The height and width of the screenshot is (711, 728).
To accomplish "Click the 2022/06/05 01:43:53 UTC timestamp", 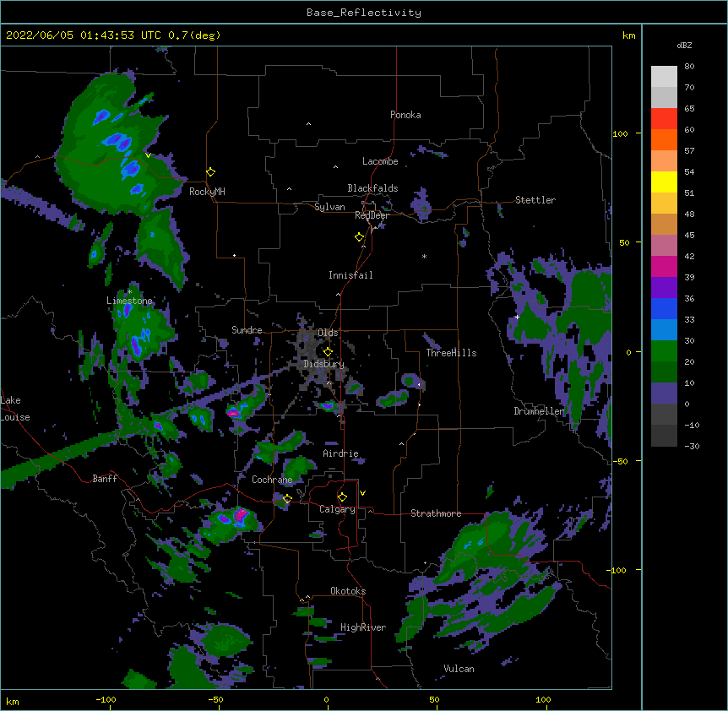I will [84, 35].
